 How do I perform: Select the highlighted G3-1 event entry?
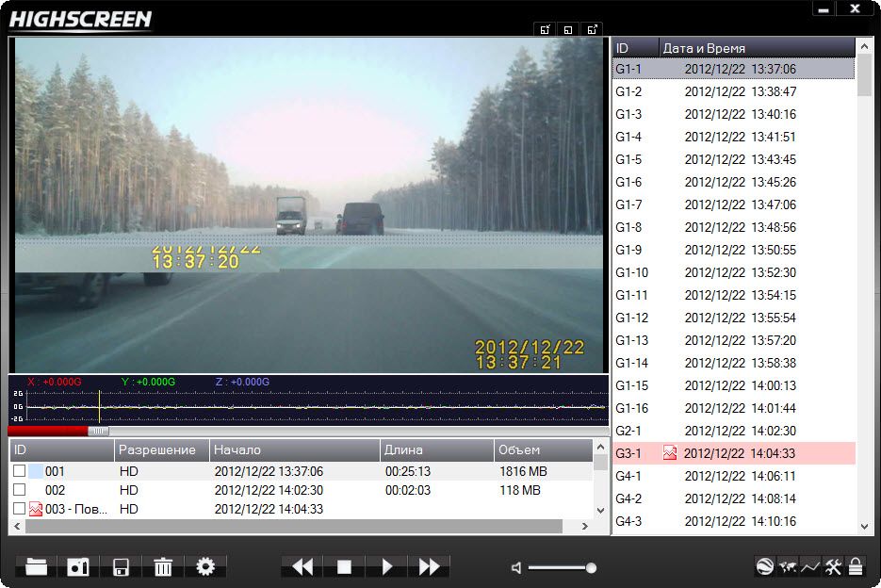point(733,453)
